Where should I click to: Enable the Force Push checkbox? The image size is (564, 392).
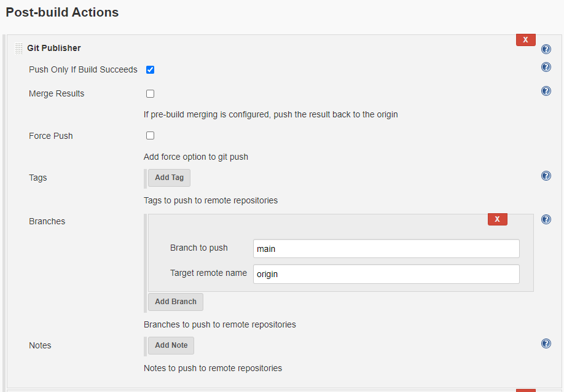point(150,136)
